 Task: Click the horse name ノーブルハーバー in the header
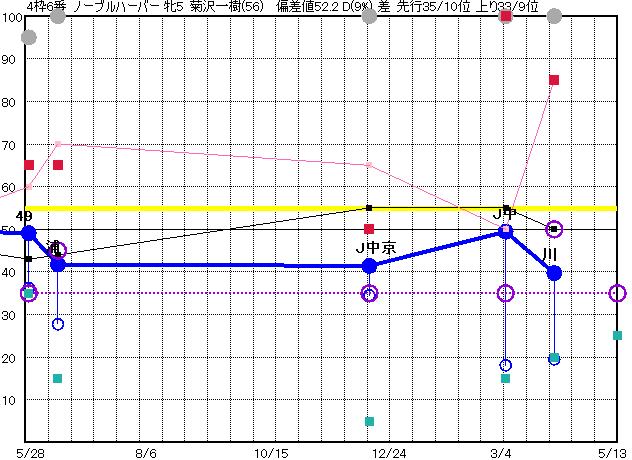pos(113,6)
